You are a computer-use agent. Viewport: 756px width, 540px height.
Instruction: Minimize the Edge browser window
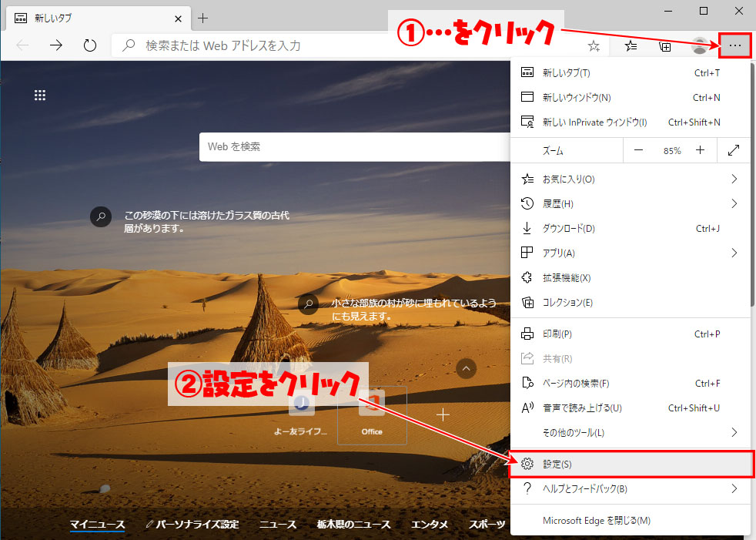pos(668,11)
